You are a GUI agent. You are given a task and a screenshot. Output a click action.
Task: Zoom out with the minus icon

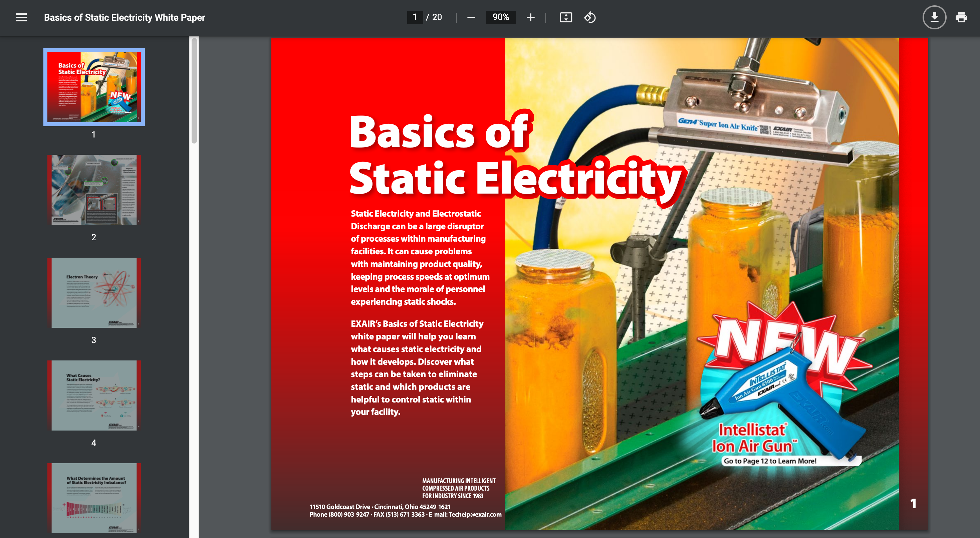(471, 17)
